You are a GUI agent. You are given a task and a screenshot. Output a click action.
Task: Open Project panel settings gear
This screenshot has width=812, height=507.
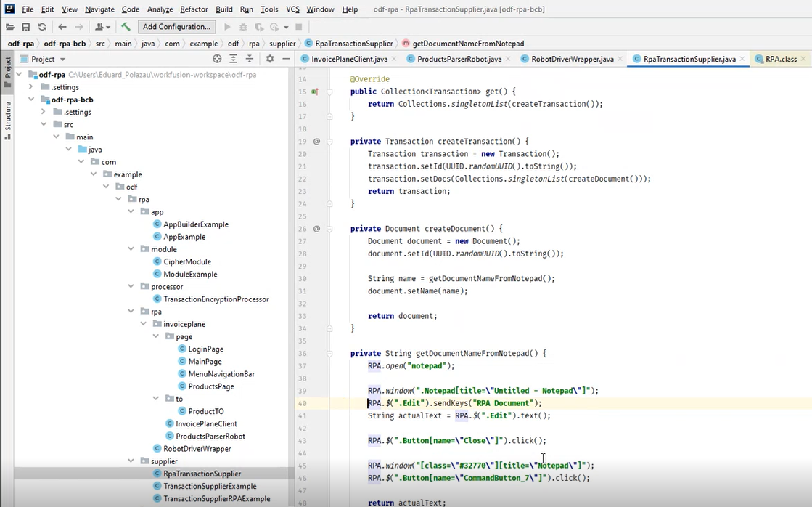click(270, 59)
